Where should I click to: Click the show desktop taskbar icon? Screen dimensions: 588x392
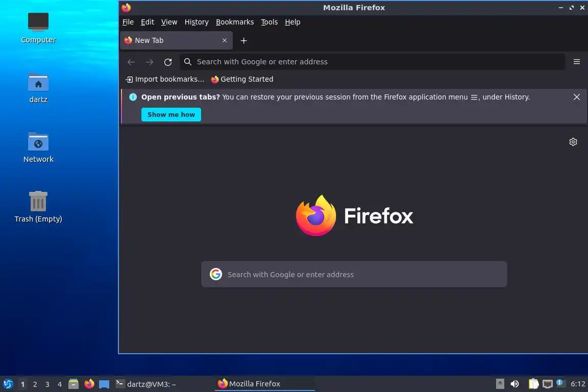coord(104,384)
